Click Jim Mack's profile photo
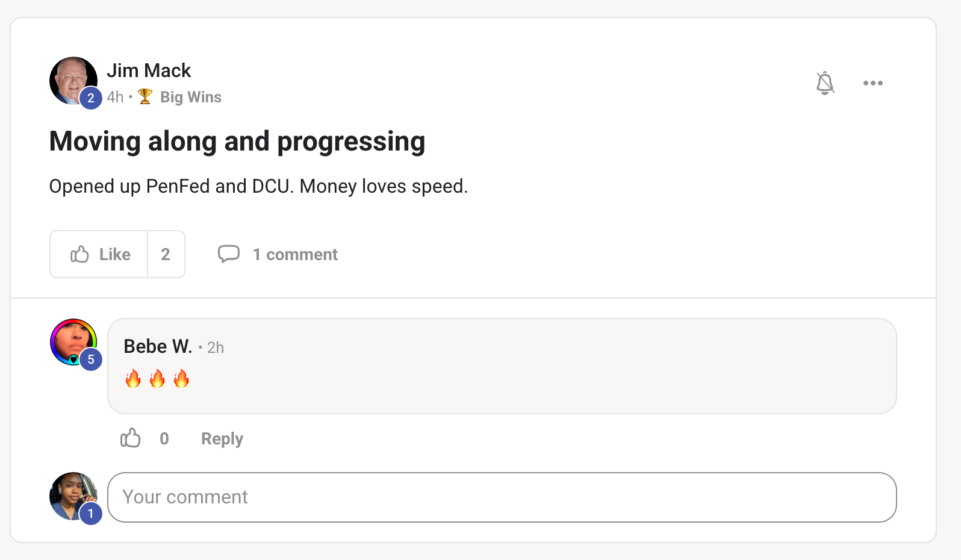 (x=73, y=81)
